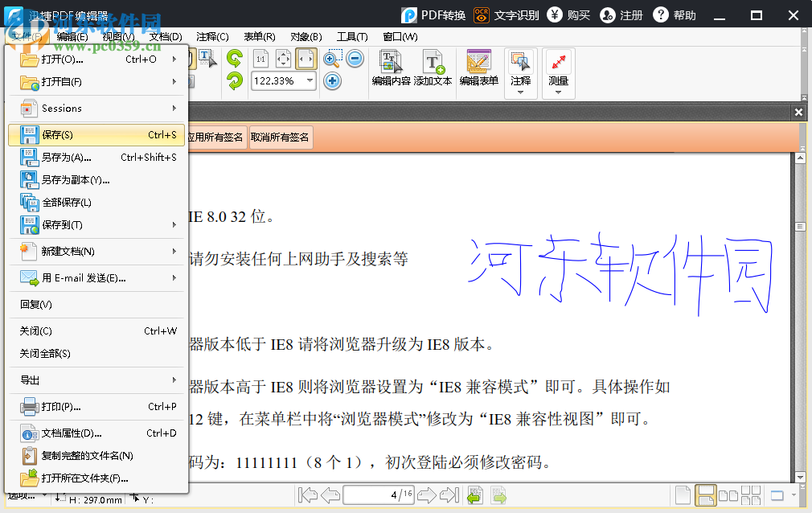
Task: Click the 文字识别 OCR icon
Action: point(480,14)
